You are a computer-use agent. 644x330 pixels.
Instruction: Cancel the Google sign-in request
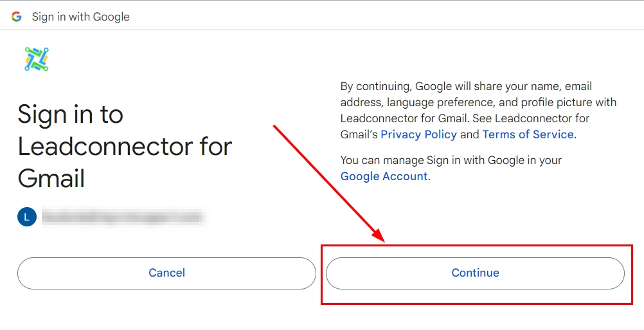coord(166,273)
